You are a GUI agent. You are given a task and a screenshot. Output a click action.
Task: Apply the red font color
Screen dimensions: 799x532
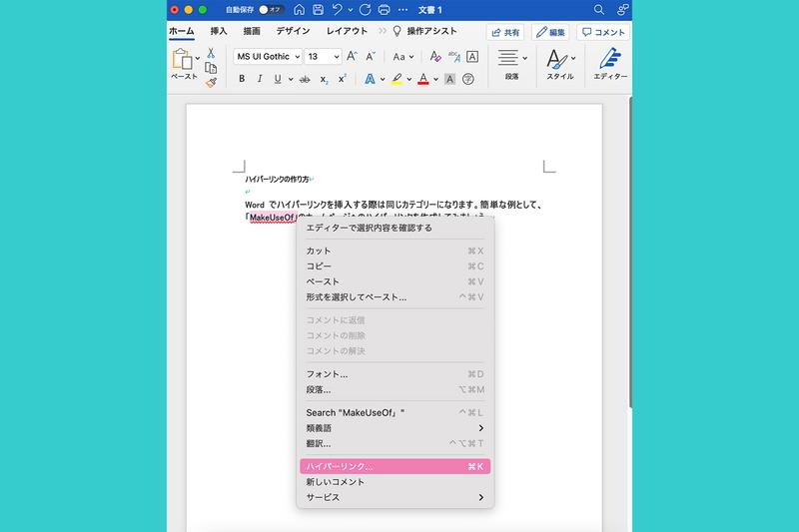click(422, 79)
